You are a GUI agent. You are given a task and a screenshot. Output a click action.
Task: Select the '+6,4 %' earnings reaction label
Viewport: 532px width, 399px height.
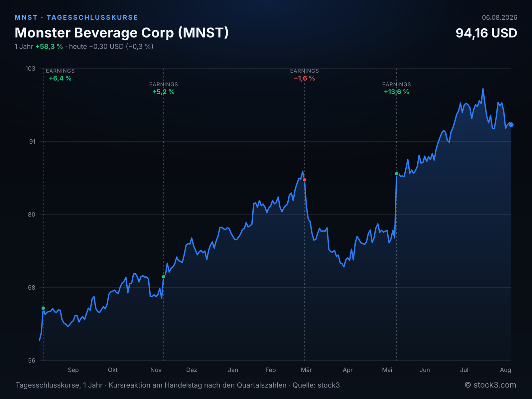tap(60, 78)
